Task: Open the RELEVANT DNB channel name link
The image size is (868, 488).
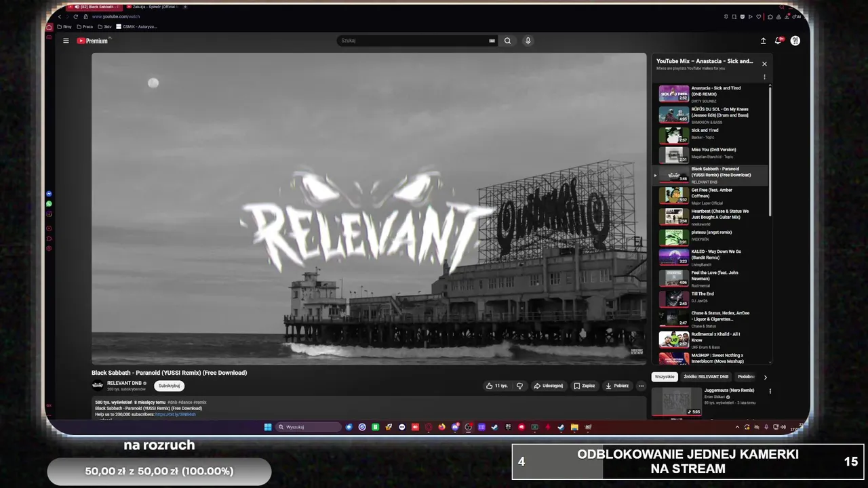Action: [x=124, y=383]
